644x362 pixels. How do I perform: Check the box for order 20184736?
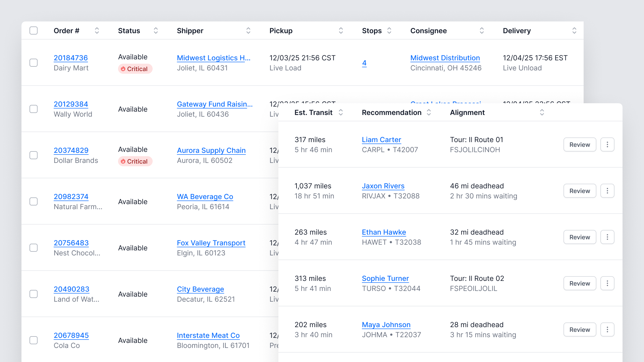[34, 63]
